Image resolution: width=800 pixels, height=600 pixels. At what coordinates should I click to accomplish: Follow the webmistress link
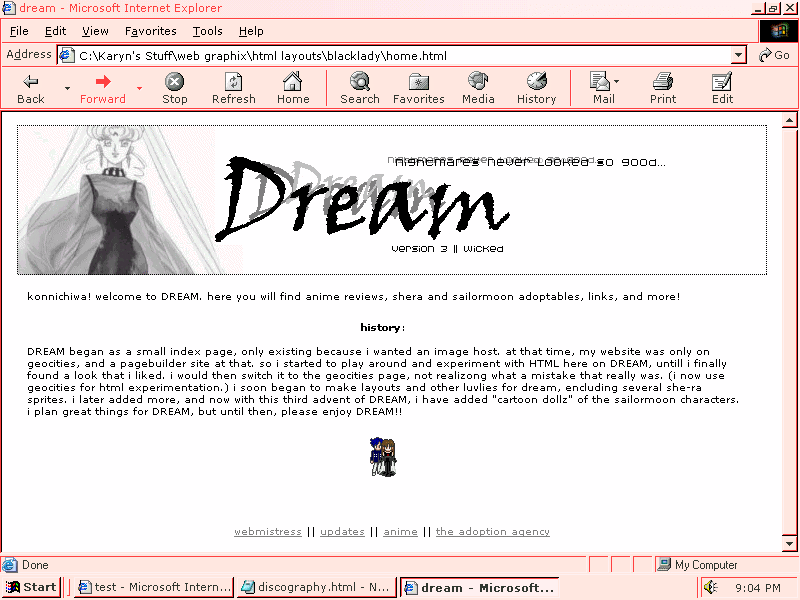[x=268, y=532]
